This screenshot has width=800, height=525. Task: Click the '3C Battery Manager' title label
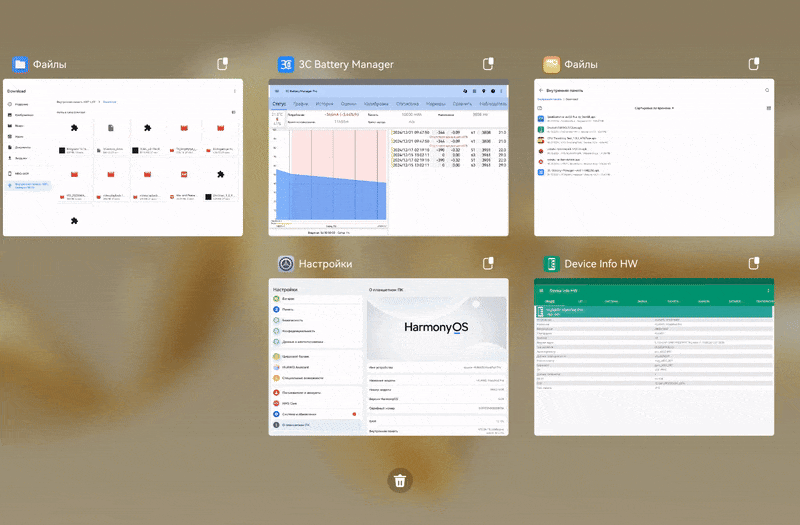[x=346, y=64]
